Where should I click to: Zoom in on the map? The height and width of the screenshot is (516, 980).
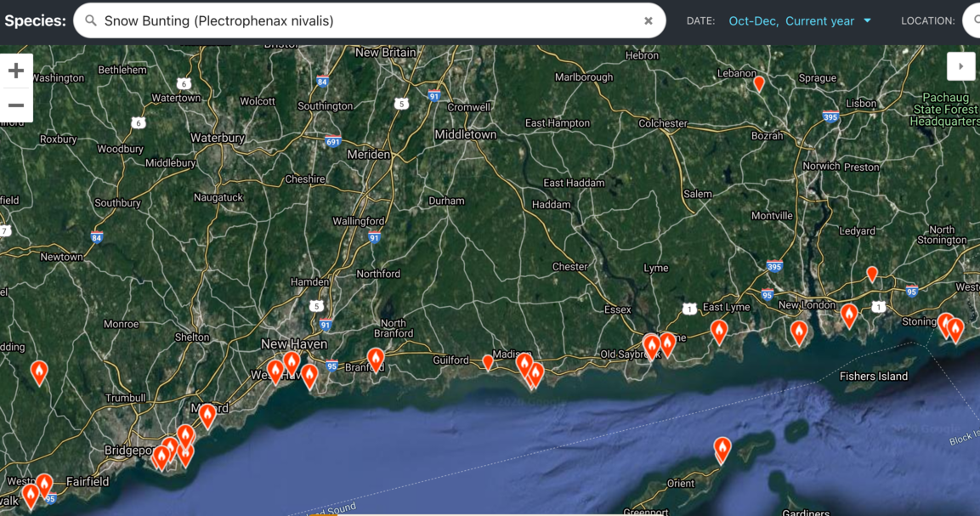[16, 71]
